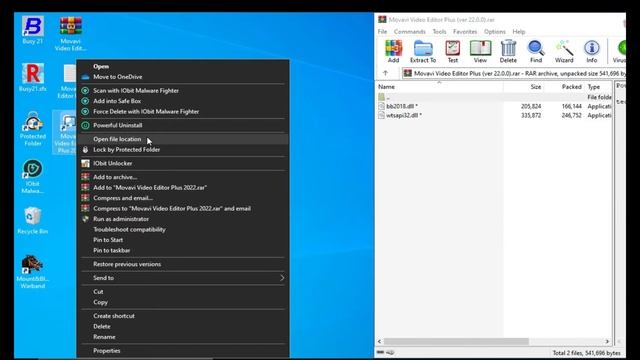Choose Rename in the context menu
This screenshot has width=640, height=360.
coord(183,337)
